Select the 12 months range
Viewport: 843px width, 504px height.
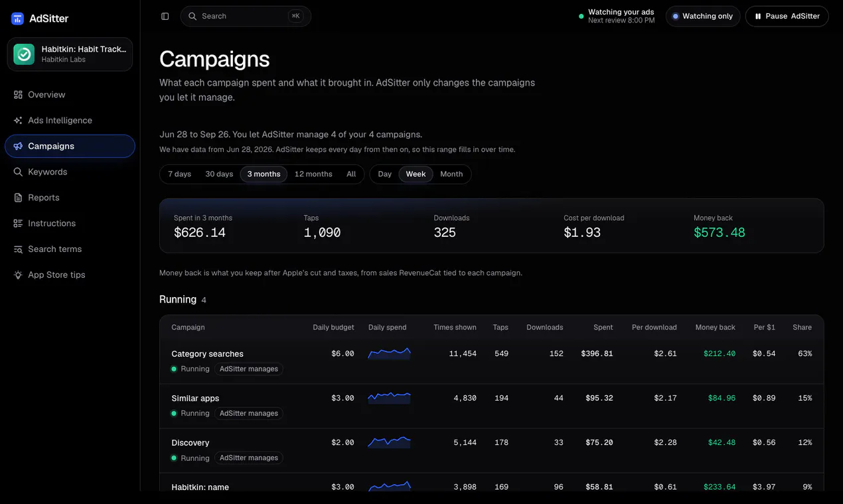313,174
